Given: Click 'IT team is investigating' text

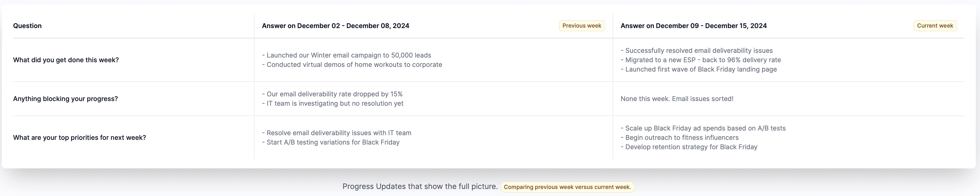Looking at the screenshot, I should pyautogui.click(x=333, y=104).
